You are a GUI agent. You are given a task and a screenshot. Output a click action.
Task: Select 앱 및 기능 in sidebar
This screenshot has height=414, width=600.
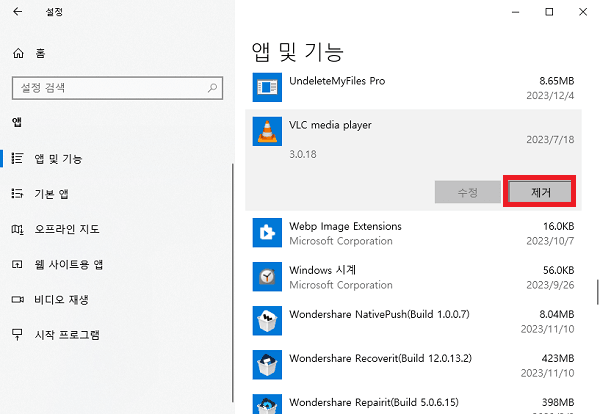(x=58, y=159)
